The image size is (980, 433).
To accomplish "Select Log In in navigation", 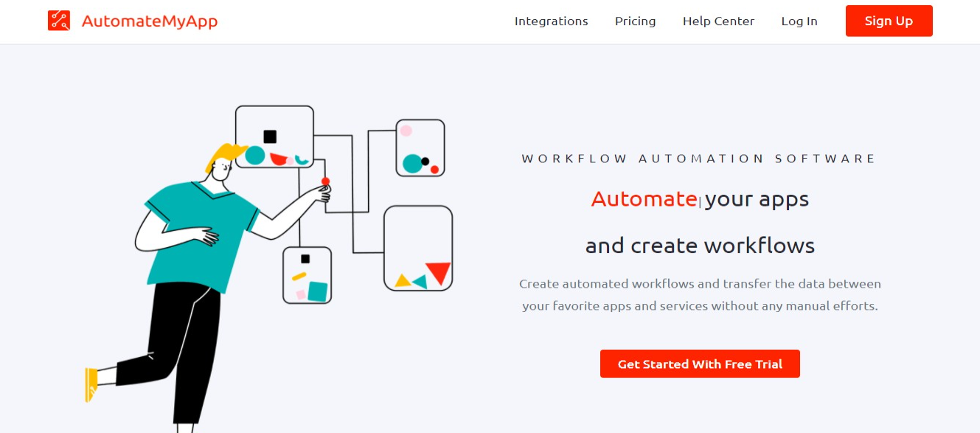I will 799,21.
